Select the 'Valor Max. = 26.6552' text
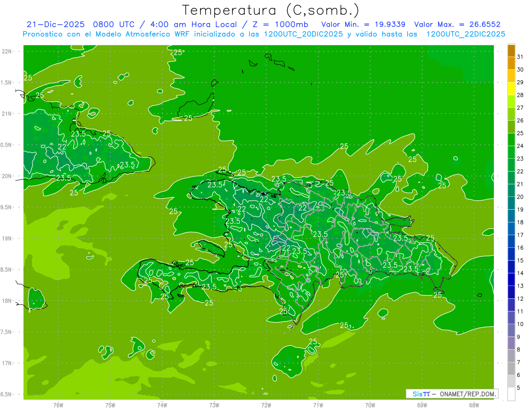 pyautogui.click(x=458, y=24)
